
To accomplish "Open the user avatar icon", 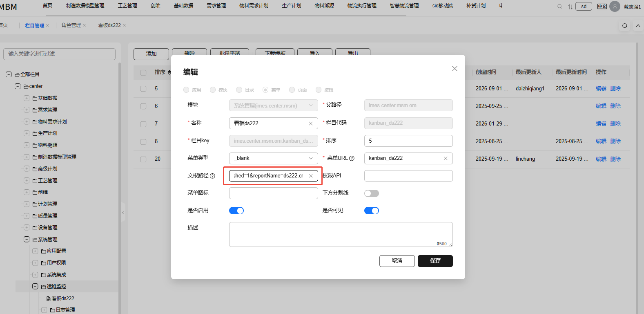I will click(615, 7).
